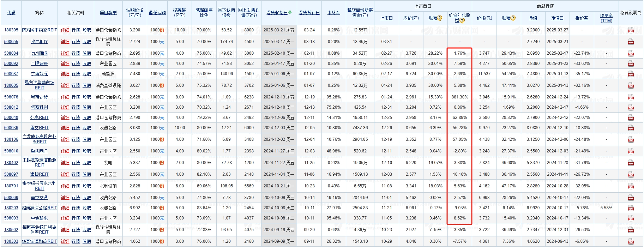Open PDF prospectus for 九州通R
This screenshot has width=644, height=247.
631,53
